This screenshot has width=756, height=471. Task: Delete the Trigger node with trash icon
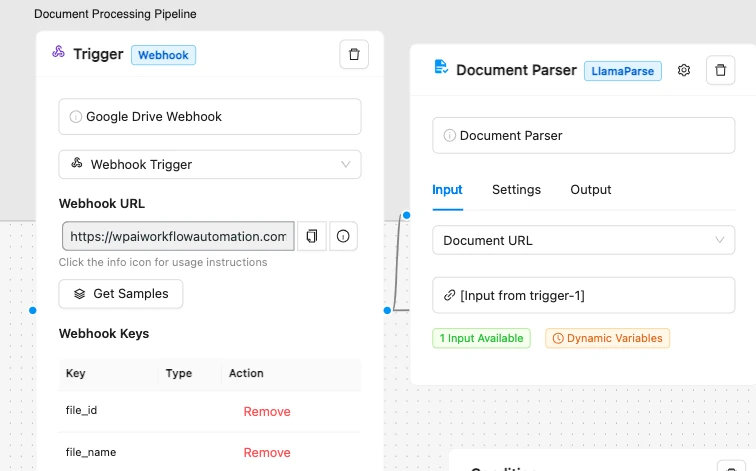click(x=354, y=54)
